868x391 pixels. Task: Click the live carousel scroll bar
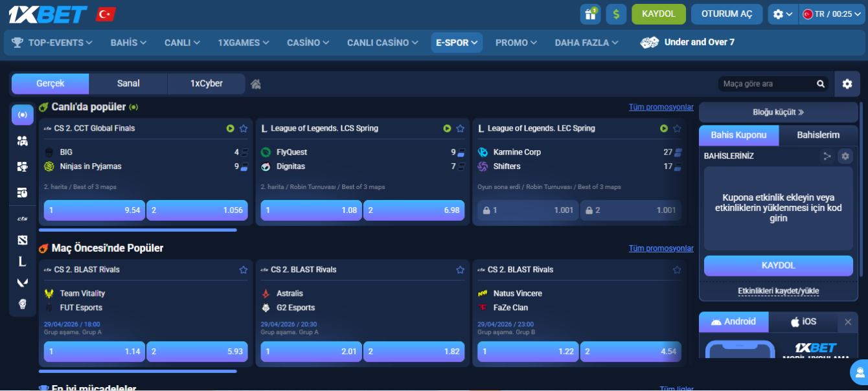pos(138,230)
